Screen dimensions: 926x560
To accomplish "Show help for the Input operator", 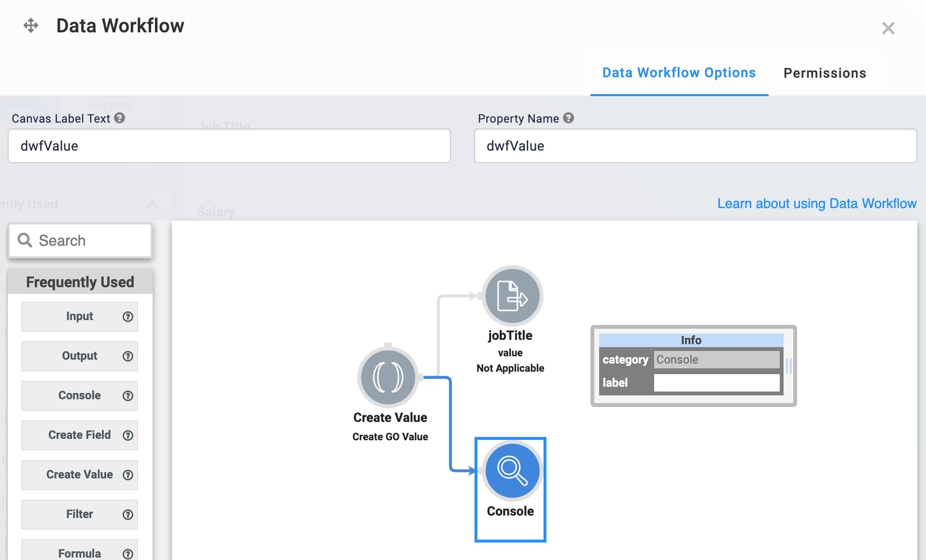I will pos(127,317).
